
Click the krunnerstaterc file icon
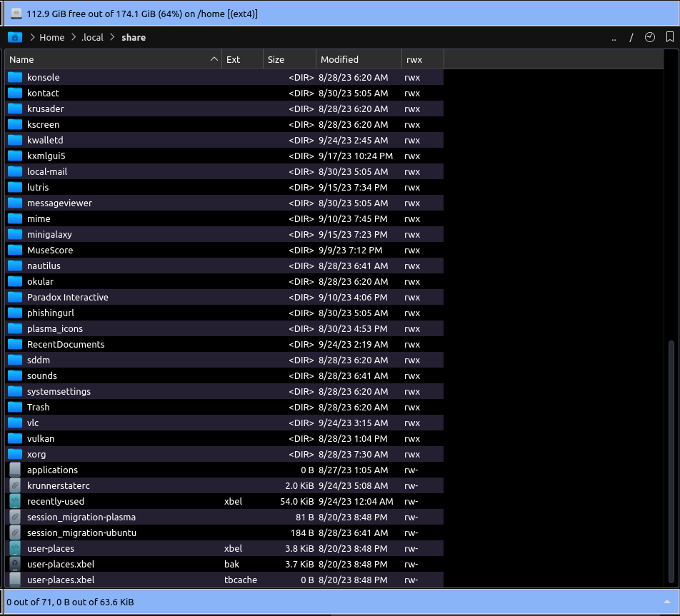(x=15, y=485)
